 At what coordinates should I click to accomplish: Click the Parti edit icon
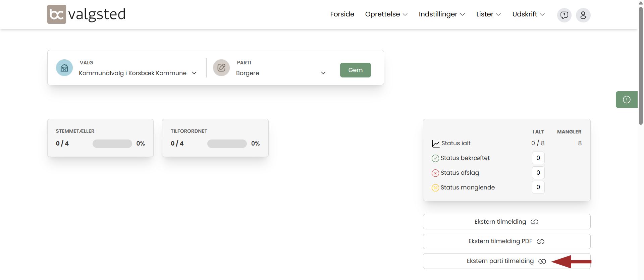tap(221, 68)
